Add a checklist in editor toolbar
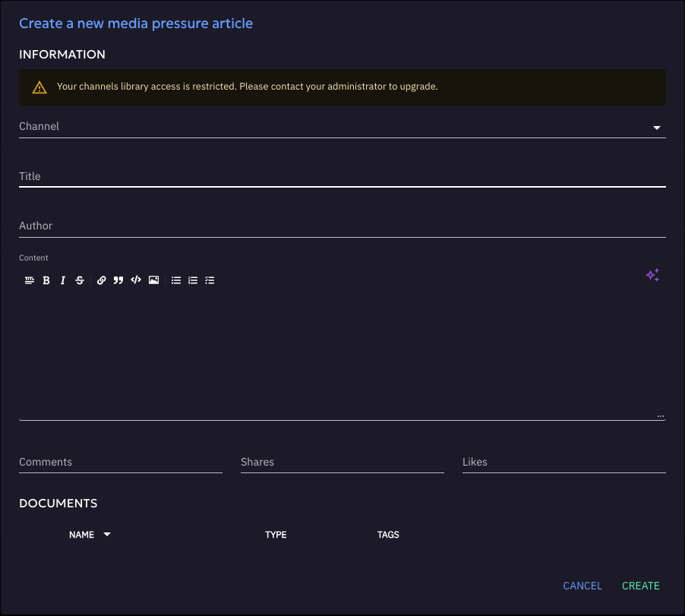Image resolution: width=685 pixels, height=616 pixels. [210, 280]
